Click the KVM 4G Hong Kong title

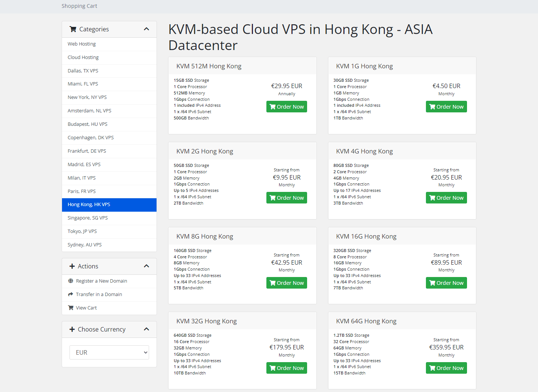coord(364,151)
